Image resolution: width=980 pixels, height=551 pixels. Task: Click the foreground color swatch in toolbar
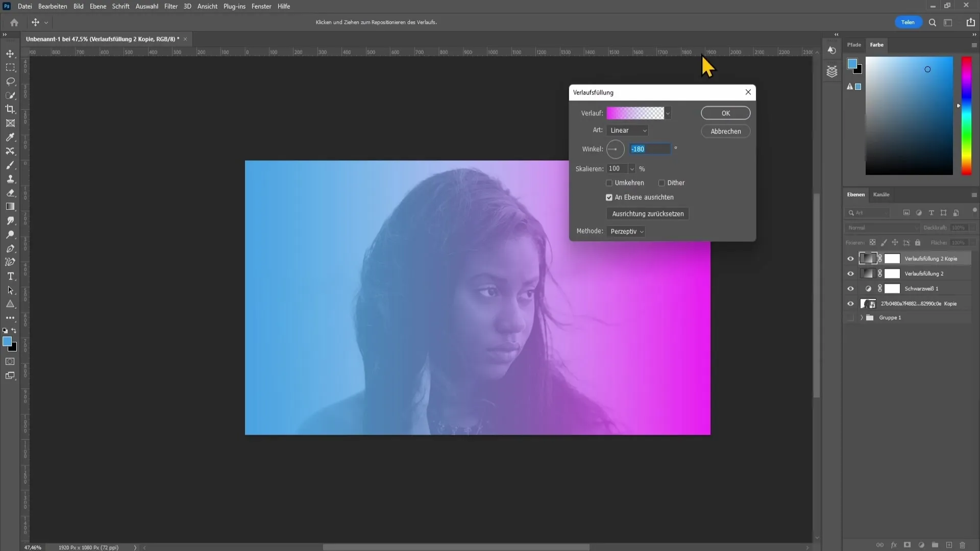pos(7,342)
